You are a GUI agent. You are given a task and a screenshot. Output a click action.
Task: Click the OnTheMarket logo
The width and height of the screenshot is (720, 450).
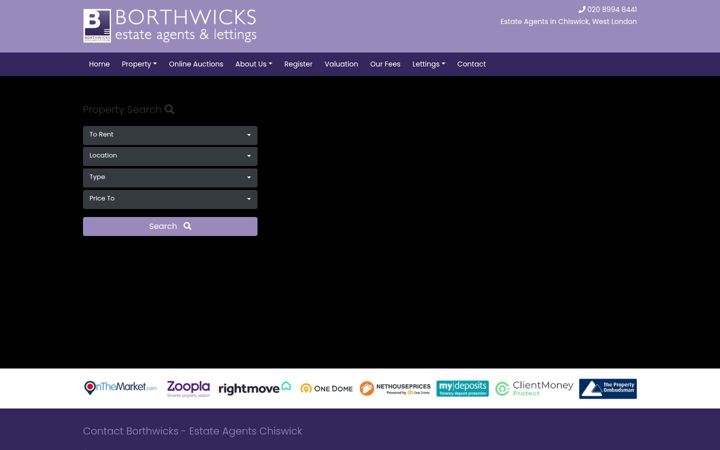point(120,388)
